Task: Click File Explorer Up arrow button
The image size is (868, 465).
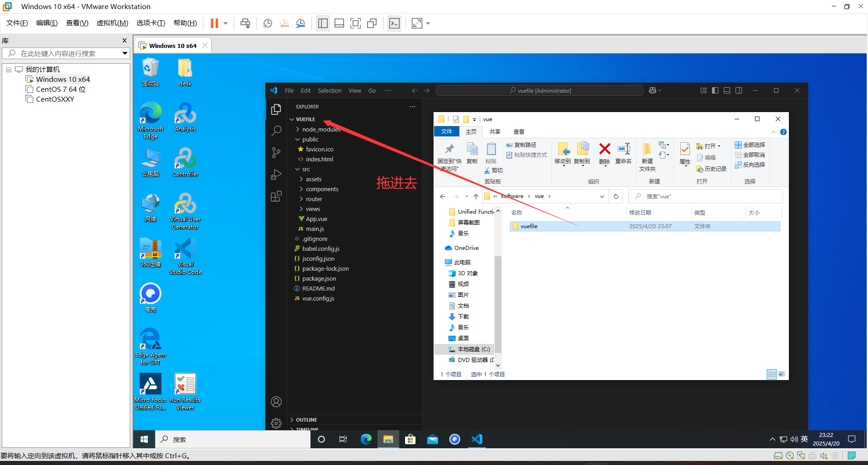Action: coord(476,196)
